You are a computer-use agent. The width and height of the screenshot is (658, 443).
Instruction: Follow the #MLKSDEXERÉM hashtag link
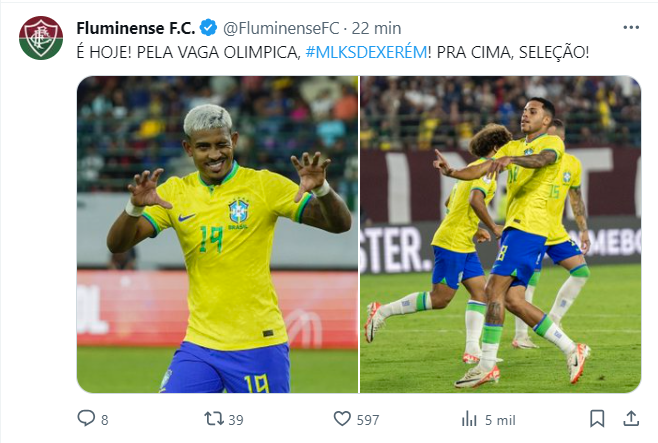(366, 52)
